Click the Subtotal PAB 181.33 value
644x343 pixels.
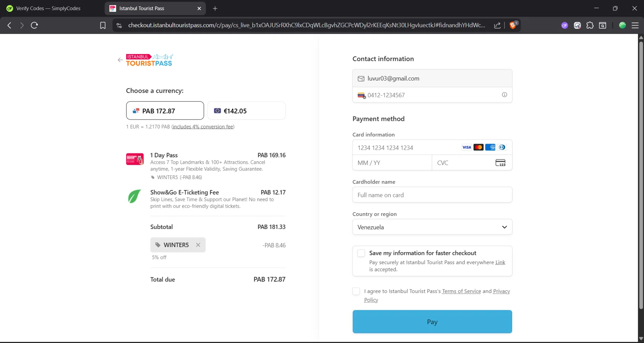coord(272,227)
